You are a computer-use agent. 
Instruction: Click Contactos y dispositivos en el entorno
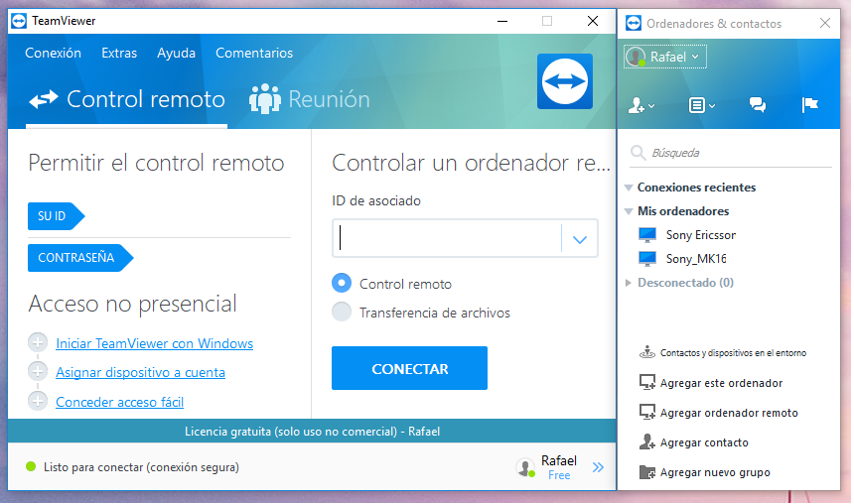(x=733, y=352)
